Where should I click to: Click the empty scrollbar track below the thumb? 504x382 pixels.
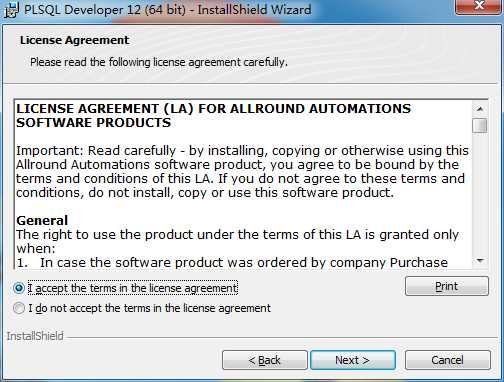tap(480, 193)
